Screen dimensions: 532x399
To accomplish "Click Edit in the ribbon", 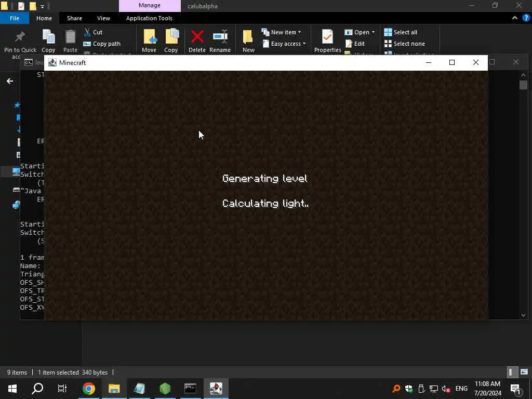I will click(x=355, y=44).
